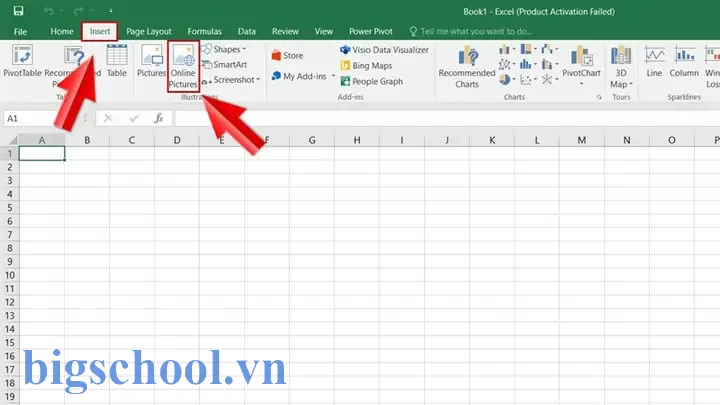This screenshot has width=720, height=405.
Task: Insert a Column sparkline
Action: (684, 61)
